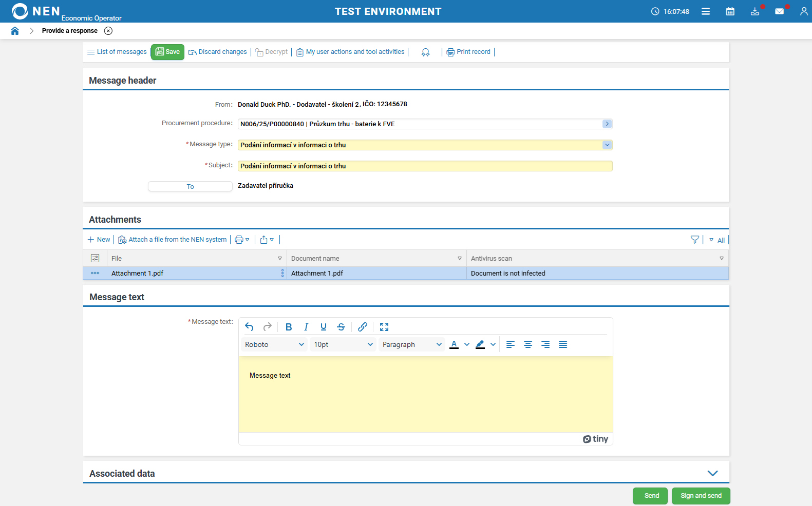Image resolution: width=812 pixels, height=506 pixels.
Task: Toggle fullscreen mode in the text editor
Action: (384, 327)
